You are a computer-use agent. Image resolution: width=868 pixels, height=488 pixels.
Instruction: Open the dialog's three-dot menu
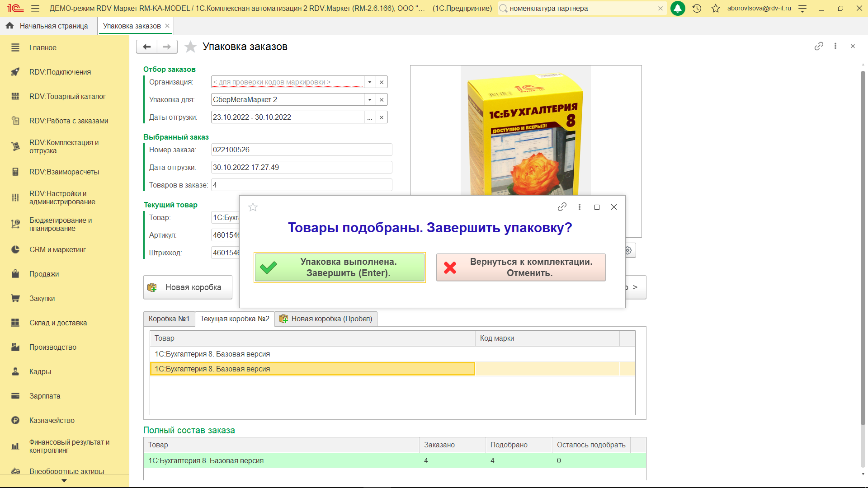(579, 207)
